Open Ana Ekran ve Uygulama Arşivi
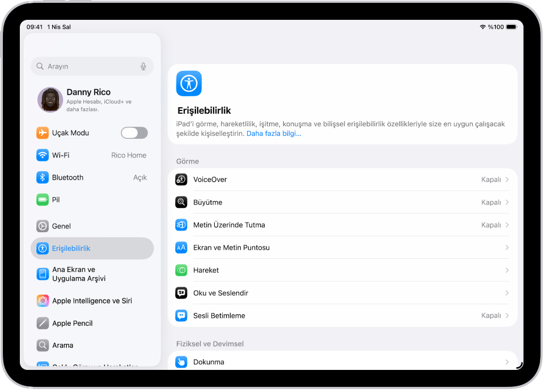 [92, 274]
